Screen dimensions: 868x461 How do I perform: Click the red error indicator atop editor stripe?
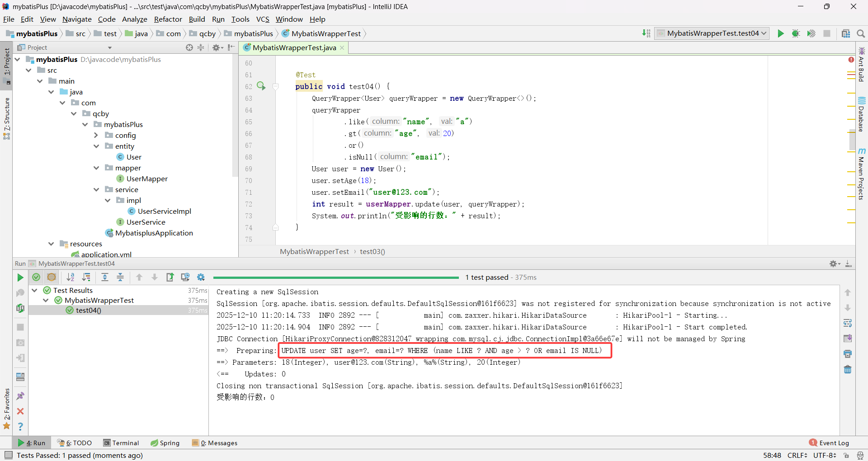tap(851, 60)
